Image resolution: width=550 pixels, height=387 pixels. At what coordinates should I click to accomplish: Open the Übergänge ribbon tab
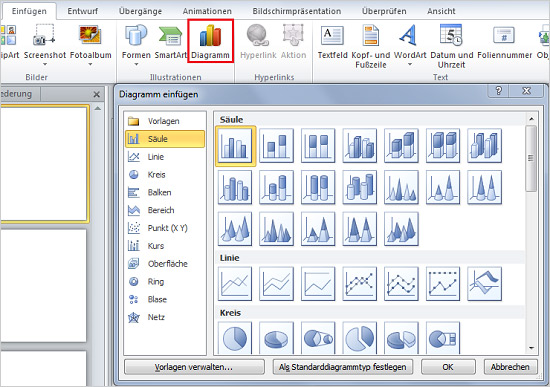(x=140, y=11)
